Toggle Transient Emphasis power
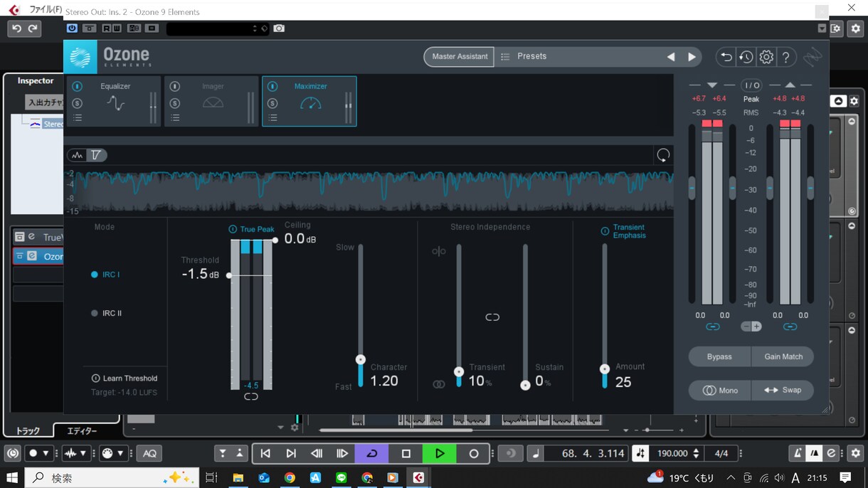This screenshot has height=488, width=868. (x=605, y=231)
